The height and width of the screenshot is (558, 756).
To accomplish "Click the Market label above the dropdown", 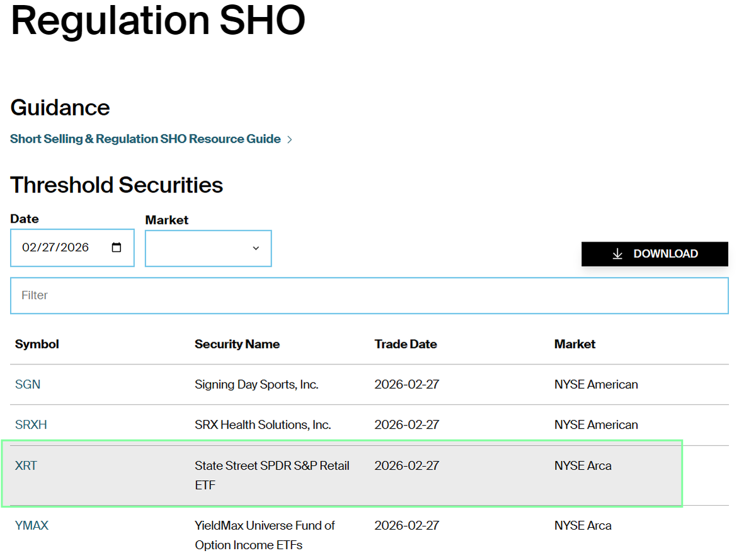I will tap(167, 220).
